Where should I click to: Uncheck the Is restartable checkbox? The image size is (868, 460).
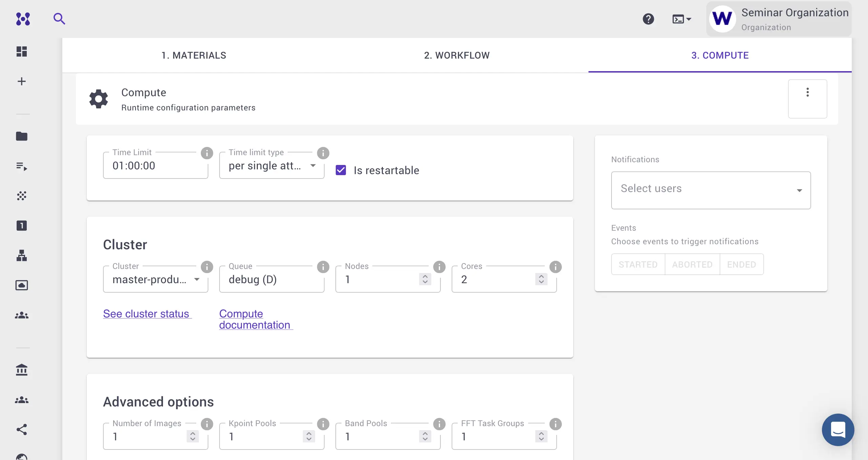(341, 170)
